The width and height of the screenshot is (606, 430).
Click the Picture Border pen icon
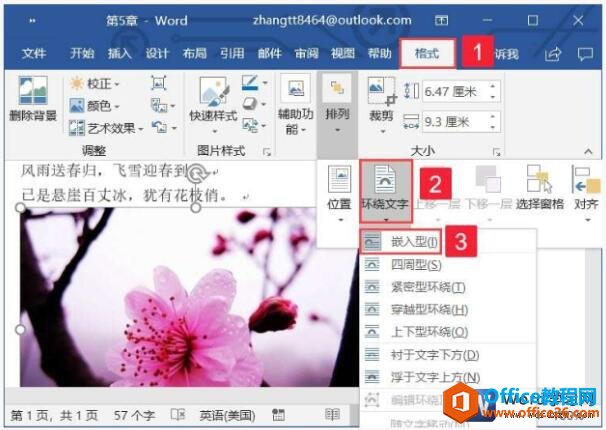coord(250,83)
